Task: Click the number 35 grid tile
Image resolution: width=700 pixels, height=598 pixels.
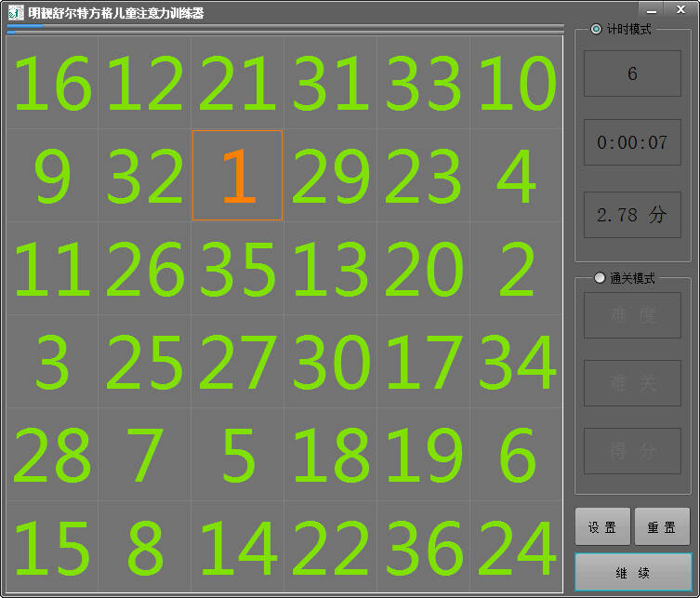Action: tap(237, 269)
